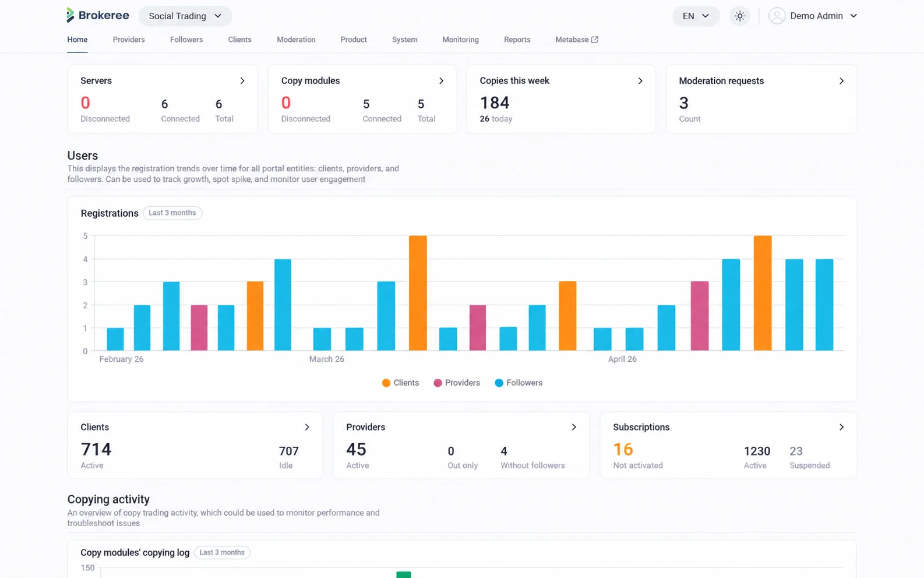Open the Monitoring tab
The height and width of the screenshot is (578, 924).
coord(460,40)
